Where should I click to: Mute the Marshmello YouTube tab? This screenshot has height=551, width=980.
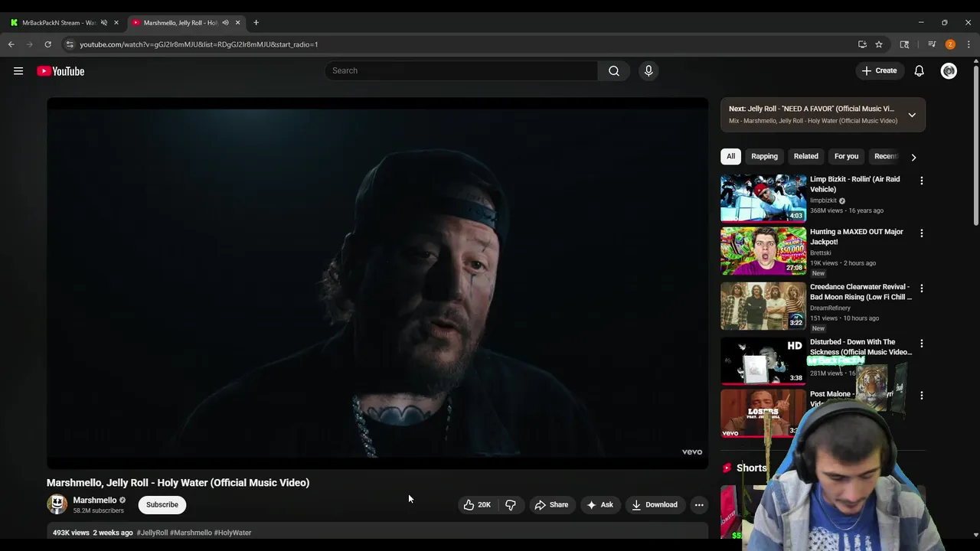click(225, 23)
